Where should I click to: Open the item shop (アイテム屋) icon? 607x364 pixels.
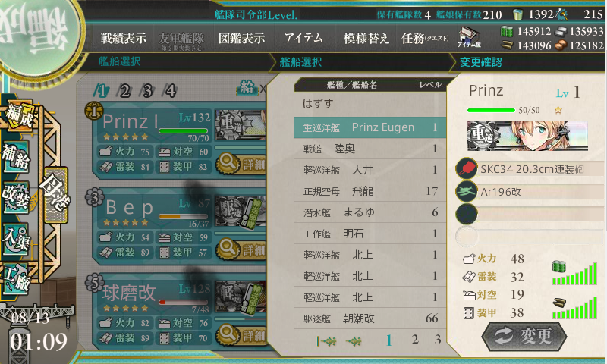pyautogui.click(x=469, y=37)
